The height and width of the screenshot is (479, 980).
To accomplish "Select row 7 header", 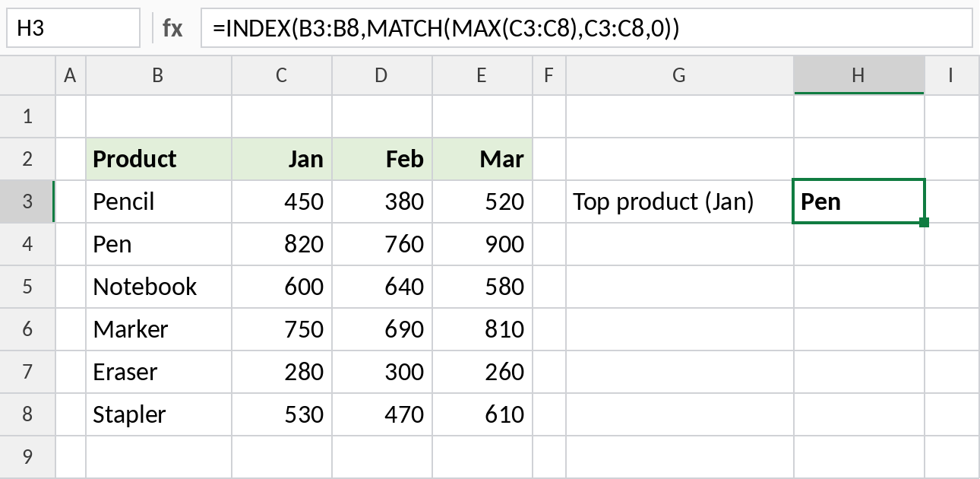I will 28,372.
